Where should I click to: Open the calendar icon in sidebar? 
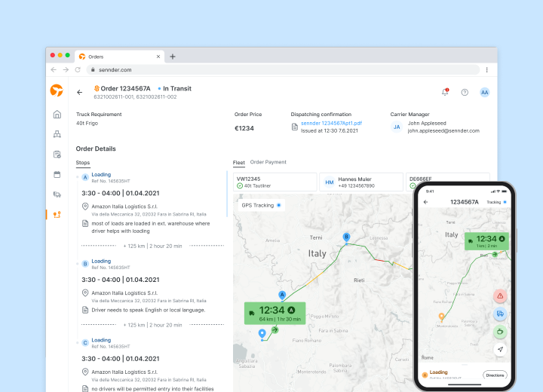(57, 174)
